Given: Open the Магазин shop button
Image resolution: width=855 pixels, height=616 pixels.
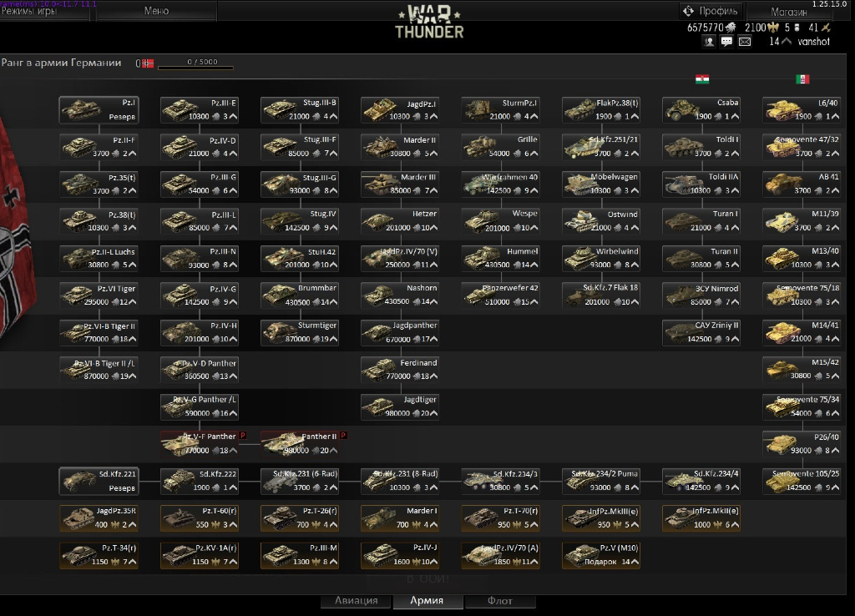Looking at the screenshot, I should click(x=788, y=12).
